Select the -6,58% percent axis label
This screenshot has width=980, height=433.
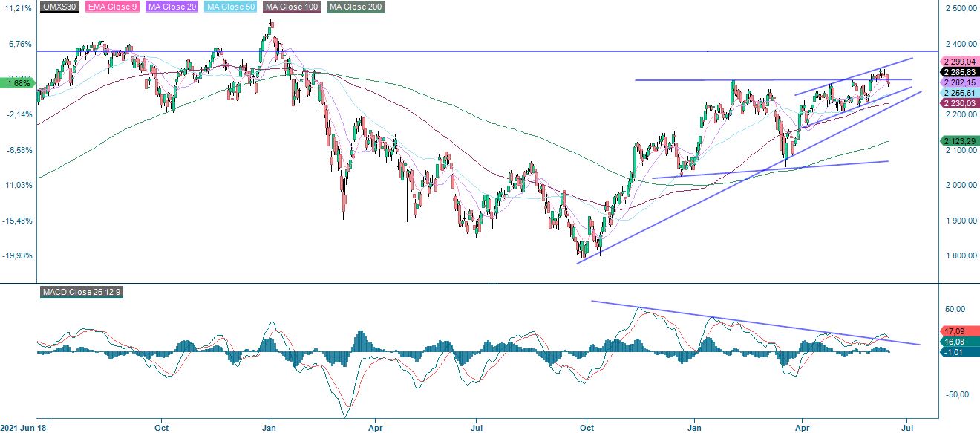[18, 150]
